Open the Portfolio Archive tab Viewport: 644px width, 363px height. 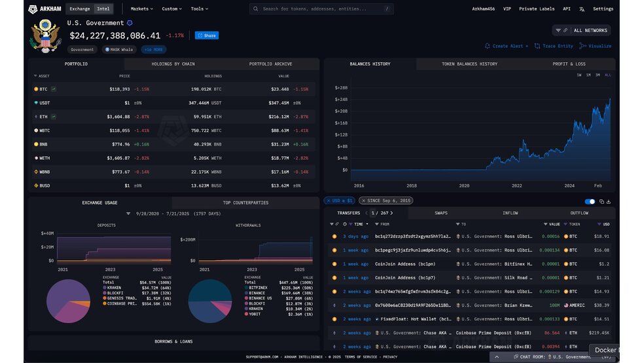pos(270,64)
